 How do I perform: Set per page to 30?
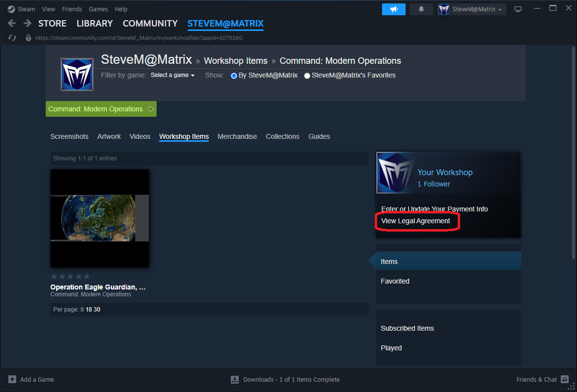97,310
